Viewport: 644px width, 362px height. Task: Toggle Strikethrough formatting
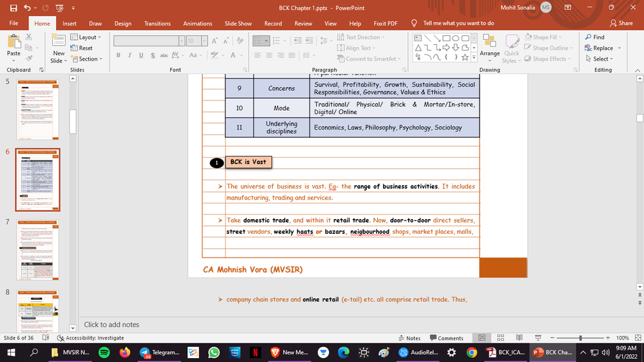[164, 55]
